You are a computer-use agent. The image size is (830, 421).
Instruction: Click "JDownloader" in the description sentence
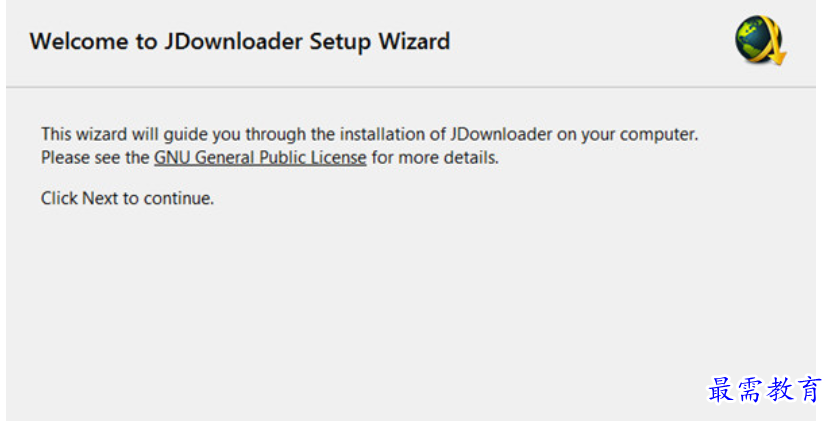click(497, 134)
